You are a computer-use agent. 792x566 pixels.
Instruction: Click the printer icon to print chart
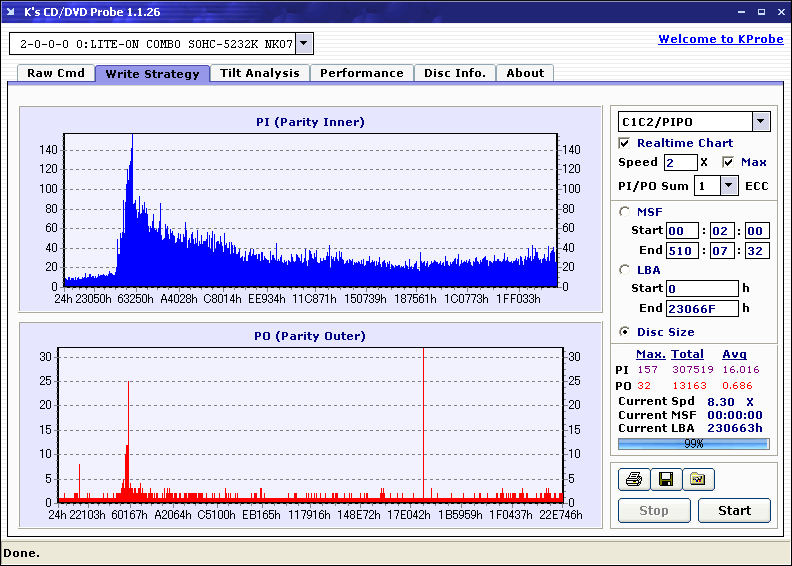point(633,480)
